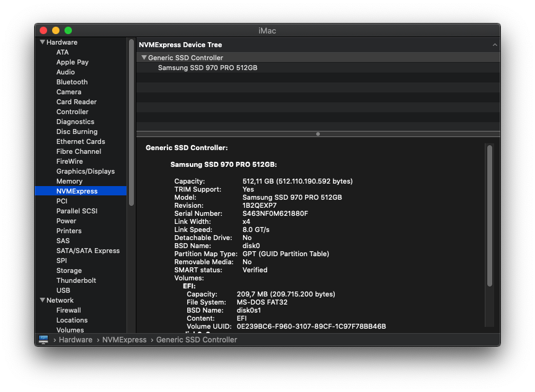Viewport: 535px width, 392px height.
Task: Select SAS in the sidebar
Action: pos(63,241)
